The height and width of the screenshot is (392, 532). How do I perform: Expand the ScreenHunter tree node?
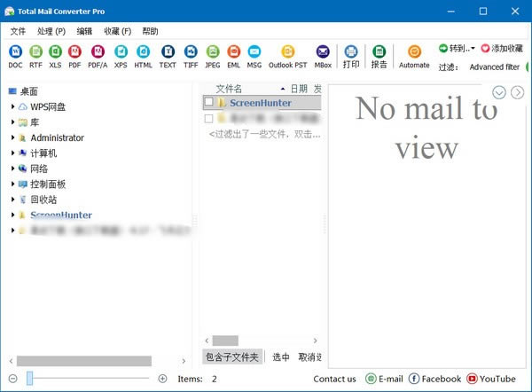13,215
